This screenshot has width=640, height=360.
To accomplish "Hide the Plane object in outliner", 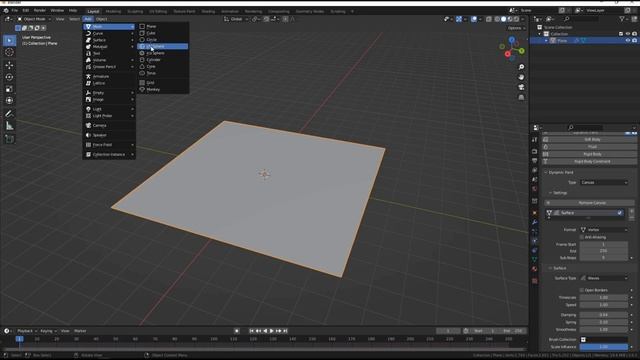I will pyautogui.click(x=628, y=40).
